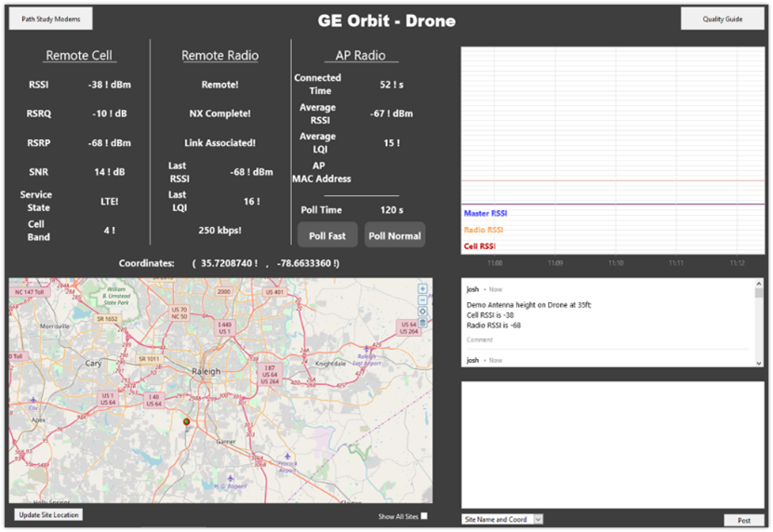Image resolution: width=773 pixels, height=532 pixels.
Task: Click RSRP value -68 dBm
Action: 110,143
